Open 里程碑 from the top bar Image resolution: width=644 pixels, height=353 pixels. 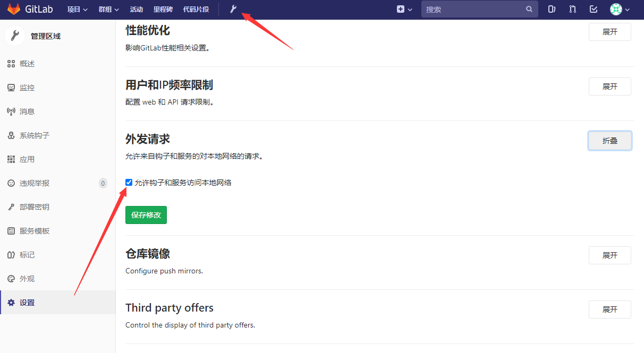tap(163, 9)
